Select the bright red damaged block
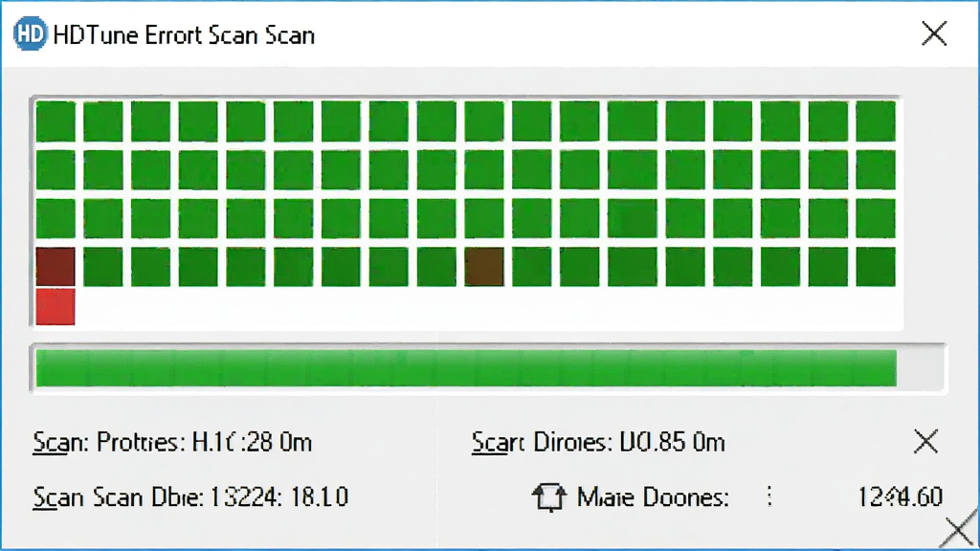This screenshot has height=551, width=980. (x=55, y=307)
